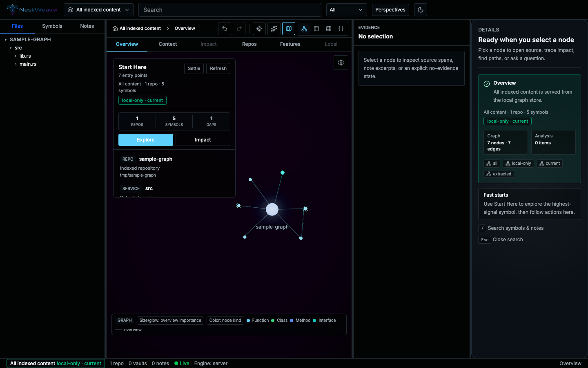Click the Overview breadcrumb item
Image resolution: width=588 pixels, height=368 pixels.
[x=185, y=29]
